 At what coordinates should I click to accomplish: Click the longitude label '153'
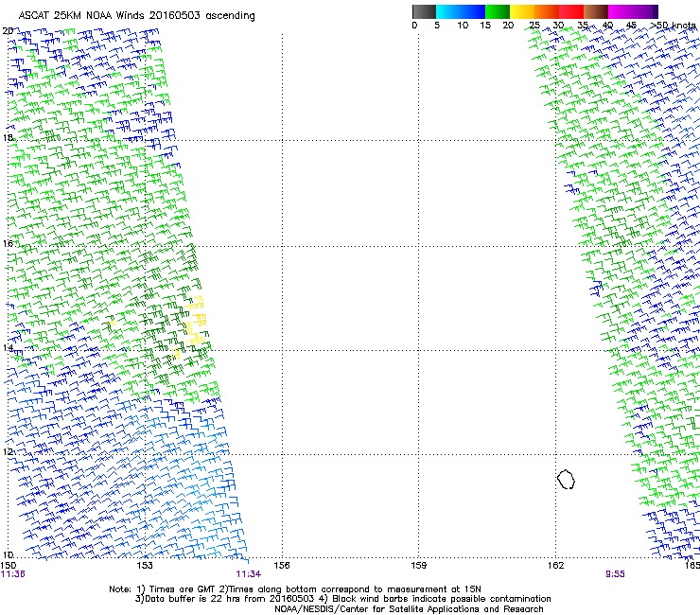(145, 566)
